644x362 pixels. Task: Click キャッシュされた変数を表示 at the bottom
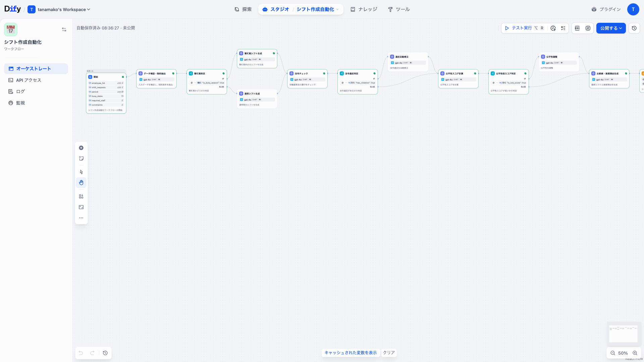click(351, 353)
